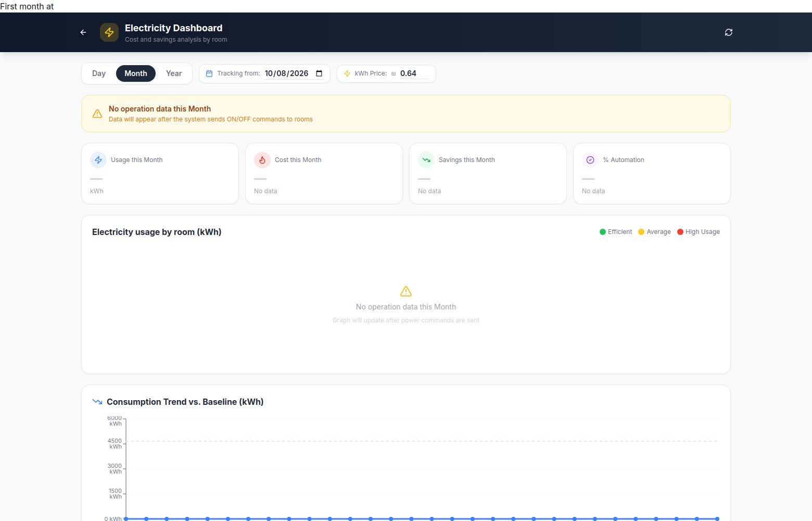Click the 1500 kWh axis label
Screen dimensions: 812x521
point(115,494)
